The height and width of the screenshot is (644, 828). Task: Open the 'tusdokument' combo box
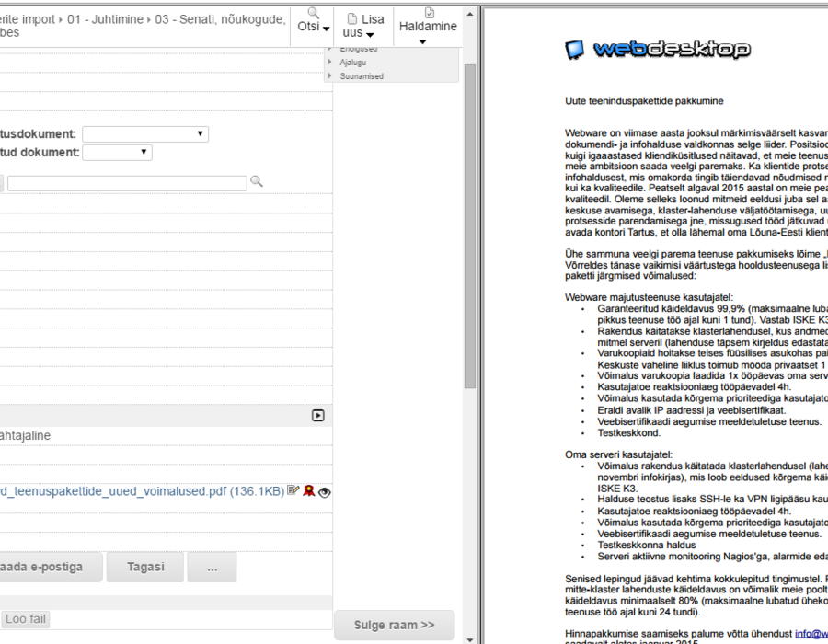pos(145,134)
